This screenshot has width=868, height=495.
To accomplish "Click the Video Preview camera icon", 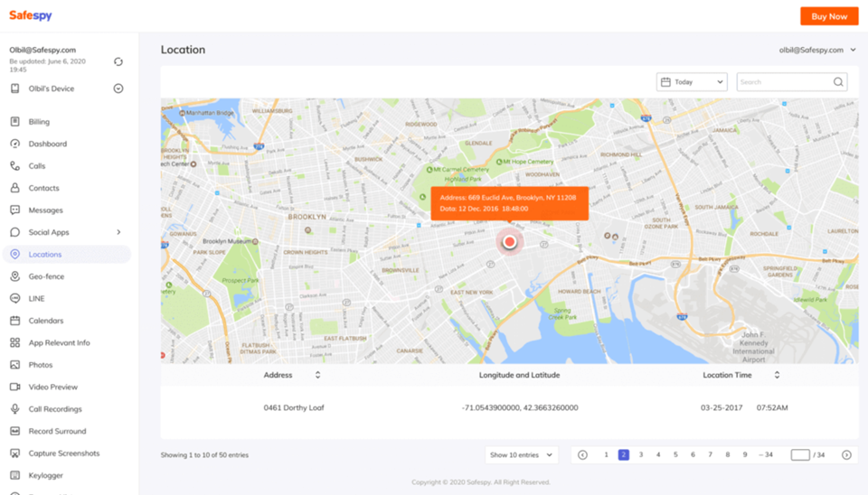I will [15, 388].
